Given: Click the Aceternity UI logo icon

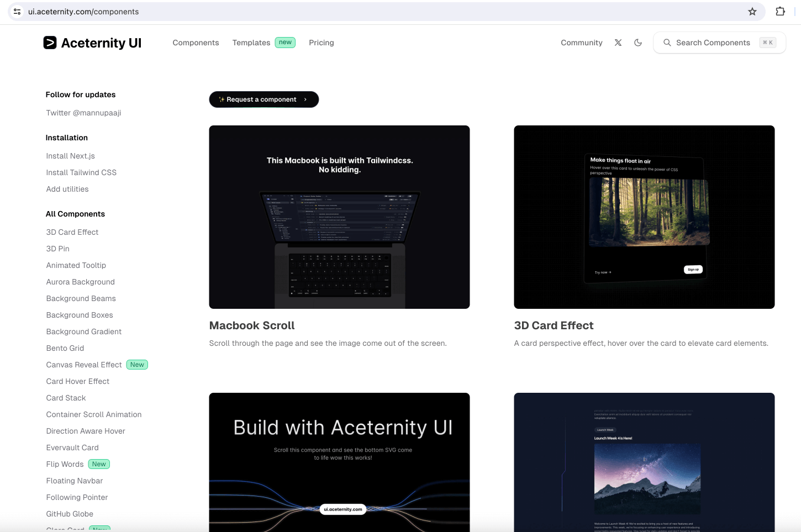Looking at the screenshot, I should 50,43.
